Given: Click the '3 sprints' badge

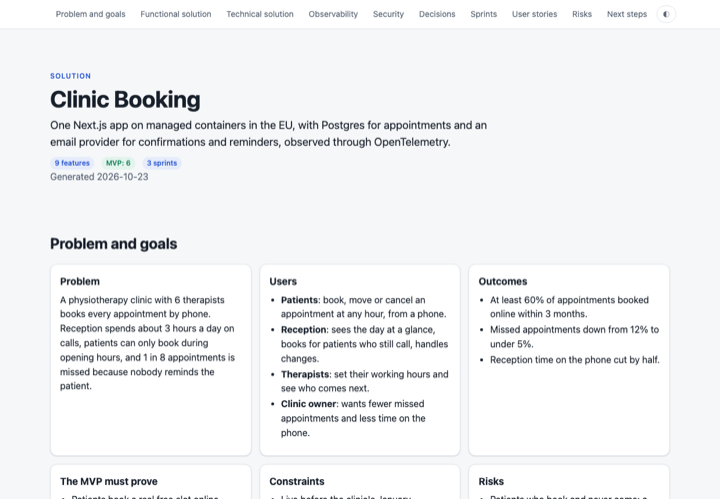Looking at the screenshot, I should (162, 163).
